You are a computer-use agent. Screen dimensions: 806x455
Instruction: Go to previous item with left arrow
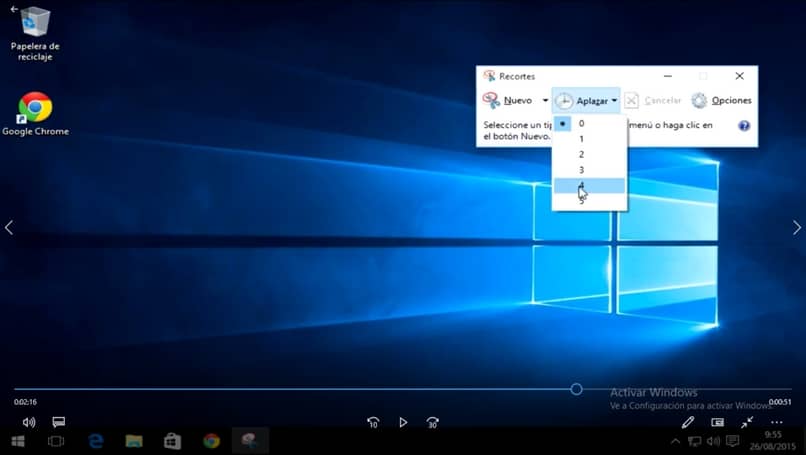coord(9,227)
